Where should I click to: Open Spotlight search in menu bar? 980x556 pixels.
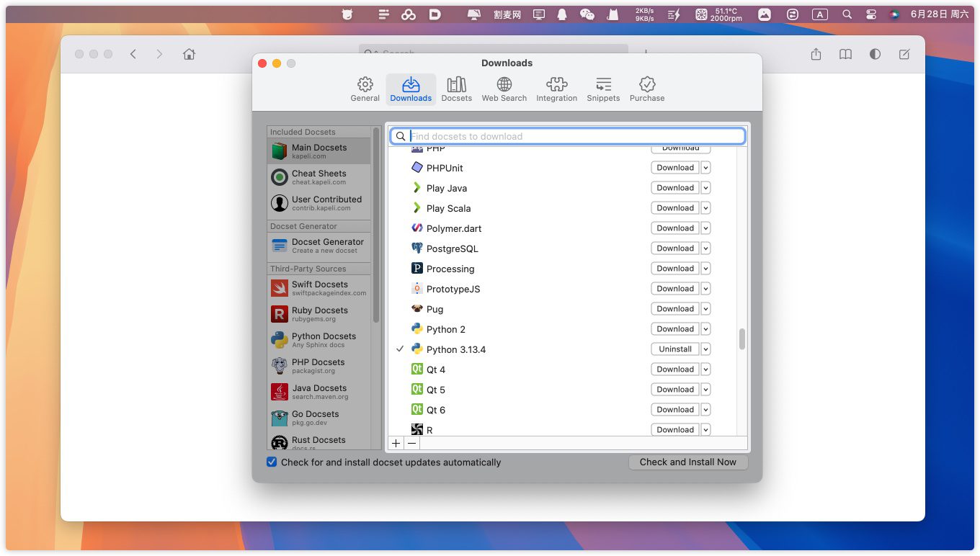pyautogui.click(x=847, y=14)
